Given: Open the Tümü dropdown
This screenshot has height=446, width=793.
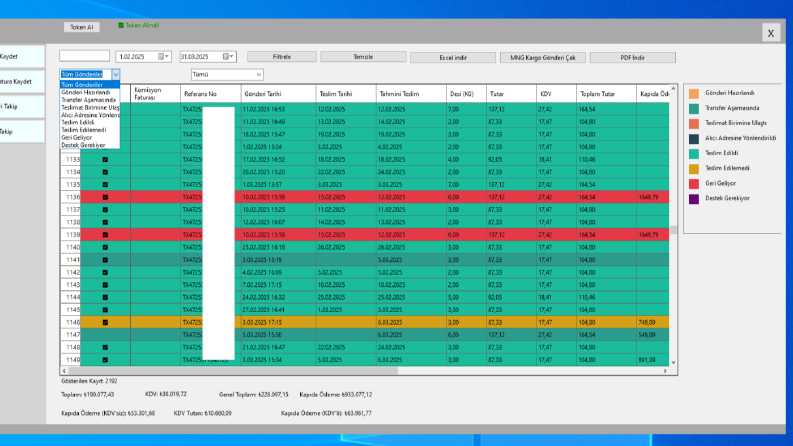Looking at the screenshot, I should click(227, 74).
